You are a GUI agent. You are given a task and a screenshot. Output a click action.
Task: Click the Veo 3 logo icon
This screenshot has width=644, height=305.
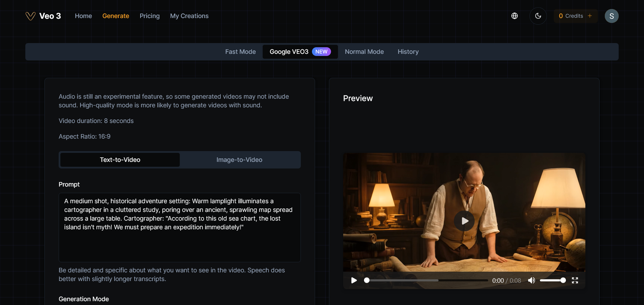click(31, 16)
